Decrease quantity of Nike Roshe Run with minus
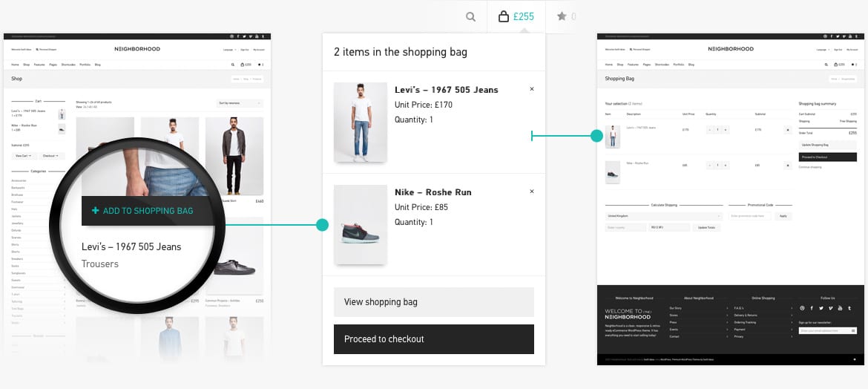Screen dimensions: 868x389 point(710,165)
